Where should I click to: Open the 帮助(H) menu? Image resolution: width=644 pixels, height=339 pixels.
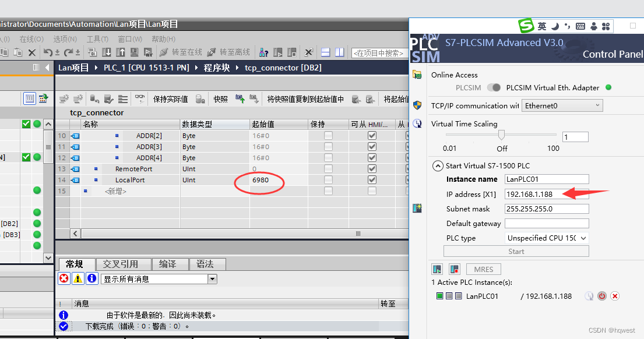[x=163, y=39]
